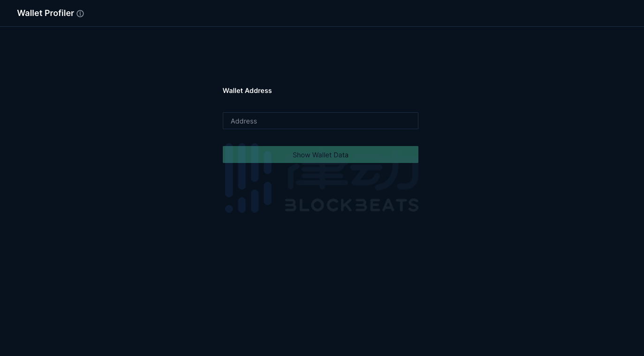Image resolution: width=644 pixels, height=356 pixels.
Task: Click the Wallet Profiler page title
Action: (x=45, y=13)
